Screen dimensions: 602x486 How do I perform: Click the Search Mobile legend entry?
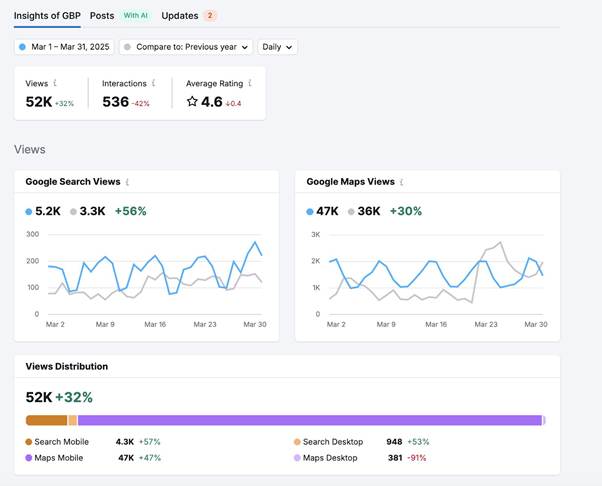pos(57,442)
